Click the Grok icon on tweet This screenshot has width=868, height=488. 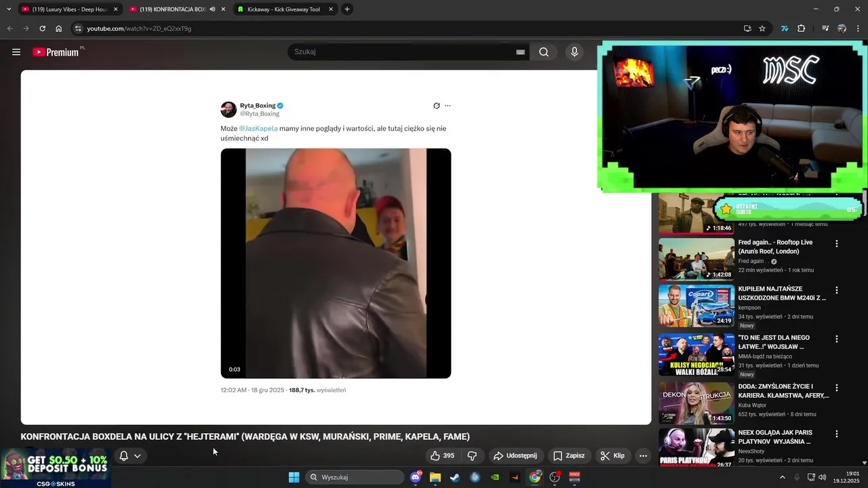[x=437, y=106]
